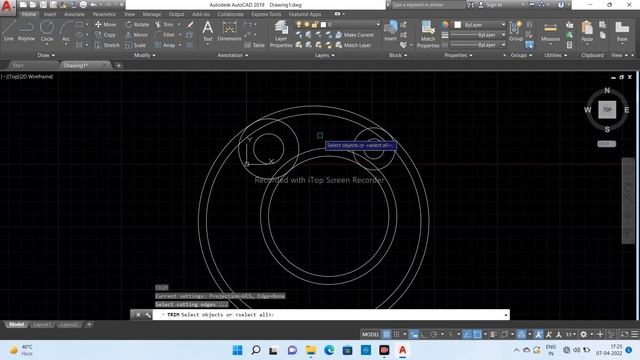
Task: Select the Dimension tool
Action: tap(229, 31)
